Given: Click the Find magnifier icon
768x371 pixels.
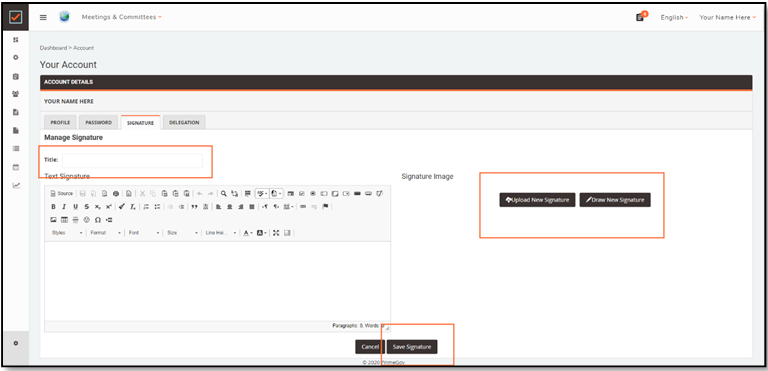Looking at the screenshot, I should [x=223, y=194].
